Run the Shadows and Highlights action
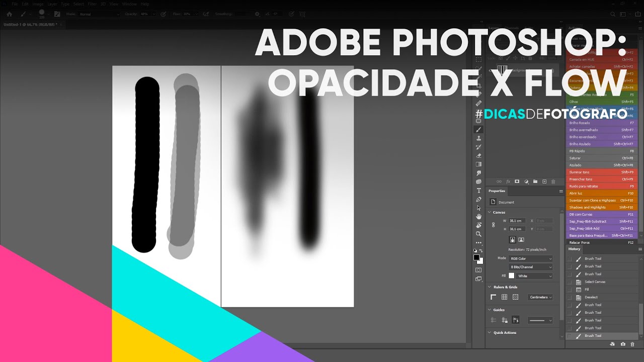The height and width of the screenshot is (362, 644). click(602, 207)
